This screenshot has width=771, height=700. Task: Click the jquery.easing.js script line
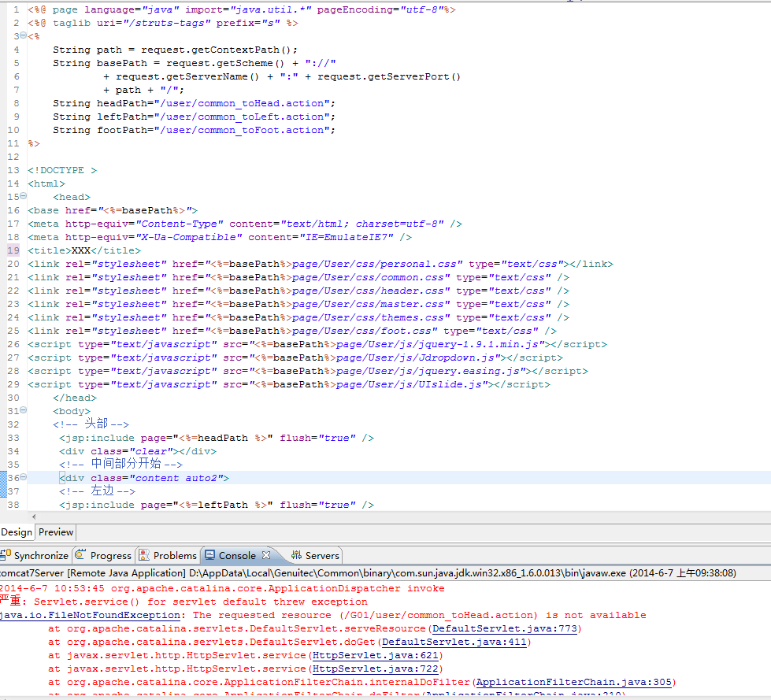point(308,371)
